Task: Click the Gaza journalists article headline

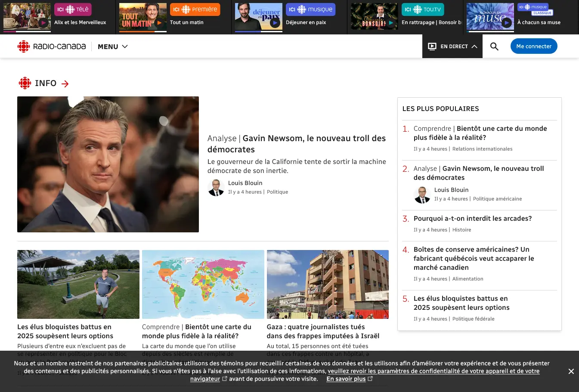Action: click(x=323, y=331)
